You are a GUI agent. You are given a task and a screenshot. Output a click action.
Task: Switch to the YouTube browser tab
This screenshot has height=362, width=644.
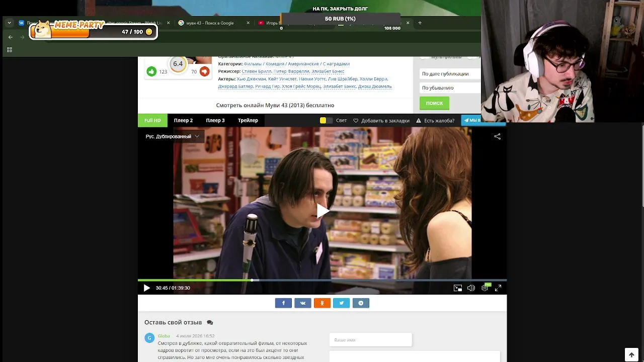point(269,23)
